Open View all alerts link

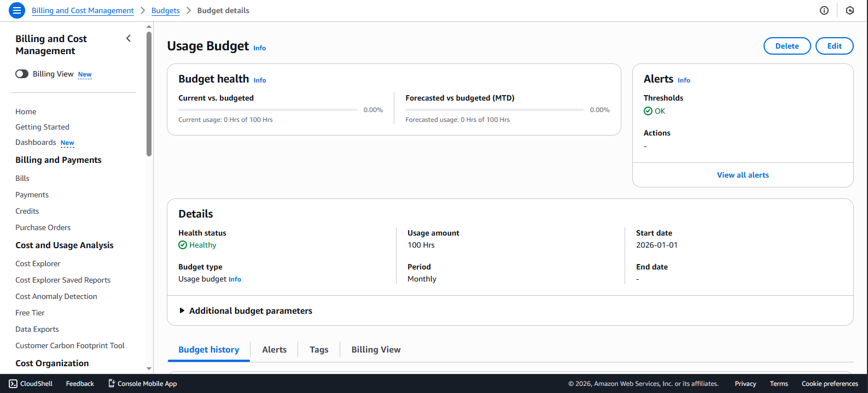point(743,175)
